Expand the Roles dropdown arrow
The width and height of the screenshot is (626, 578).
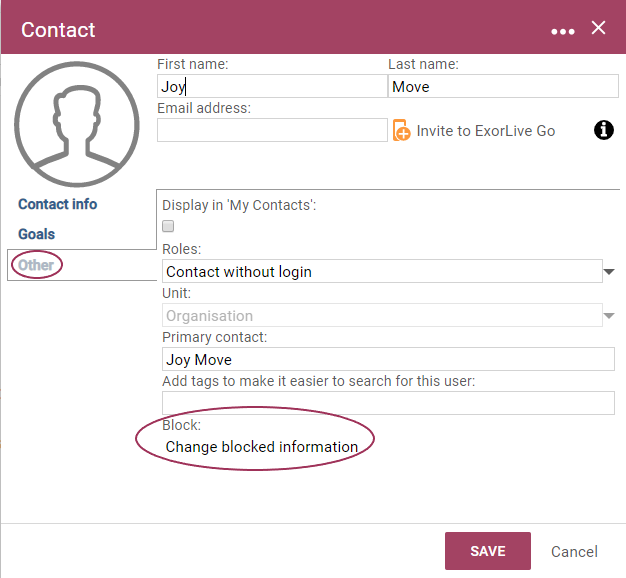pyautogui.click(x=608, y=272)
